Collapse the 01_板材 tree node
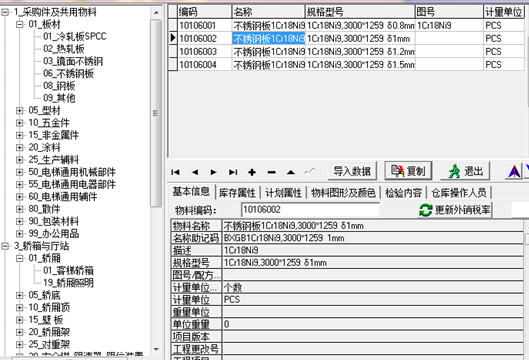The image size is (529, 360). 20,24
